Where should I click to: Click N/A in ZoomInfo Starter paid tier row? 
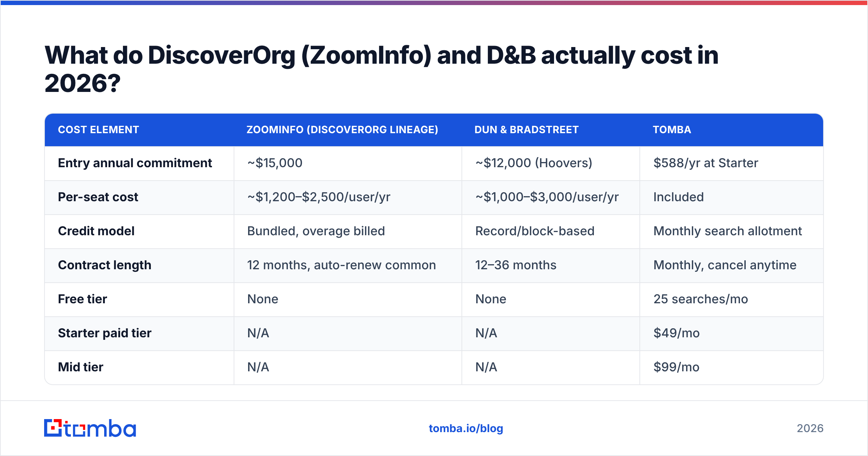coord(258,333)
